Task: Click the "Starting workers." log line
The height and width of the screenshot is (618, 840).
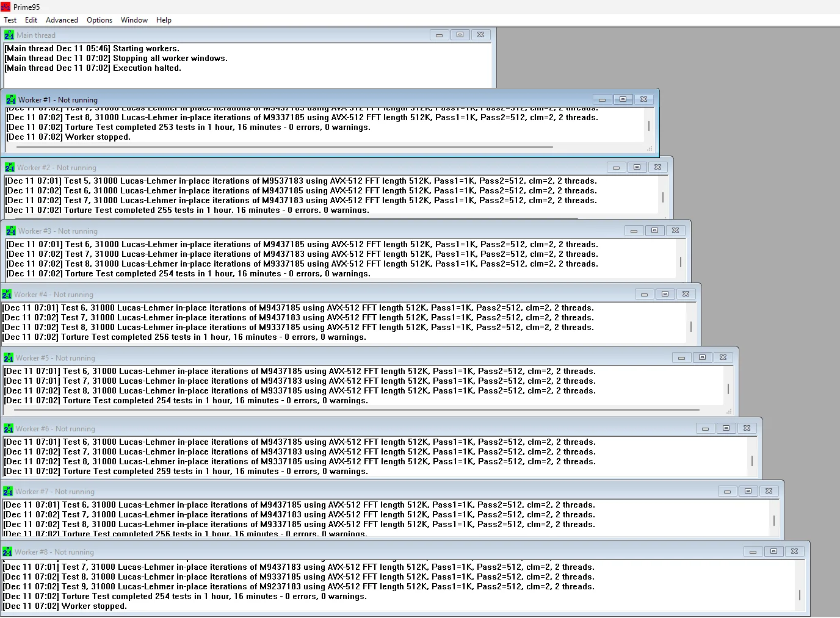Action: pos(92,49)
